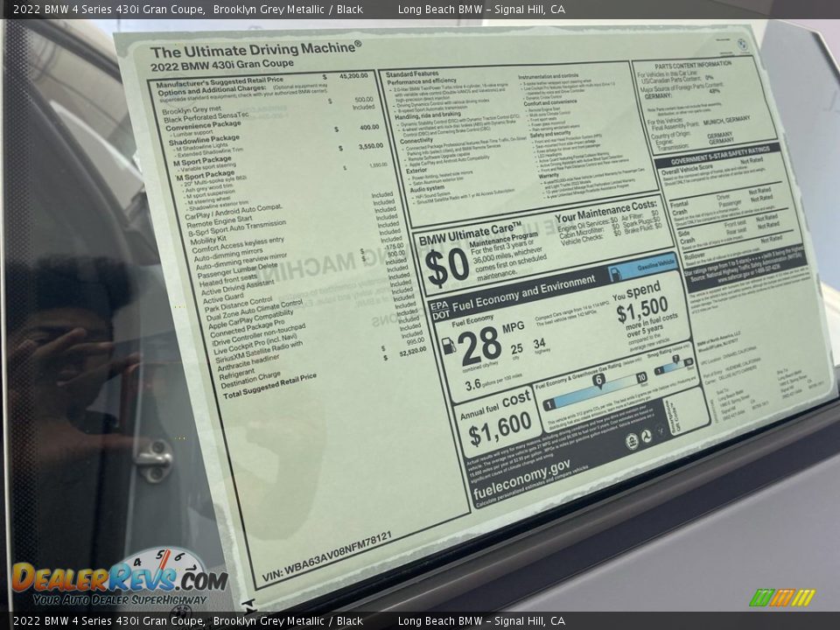Click '2022 BMW 430i Gran Coupe' sticker subtitle

pos(221,66)
